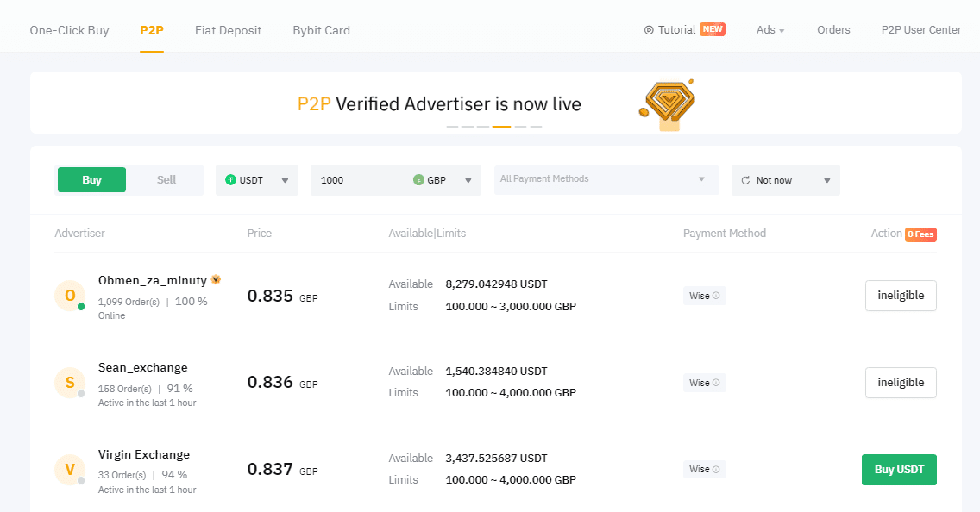Switch to Fiat Deposit tab

click(x=228, y=30)
